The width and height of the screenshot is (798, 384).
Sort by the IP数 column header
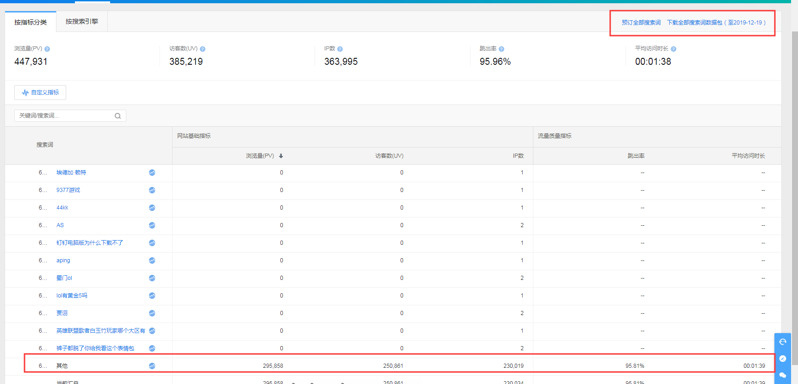coord(518,156)
